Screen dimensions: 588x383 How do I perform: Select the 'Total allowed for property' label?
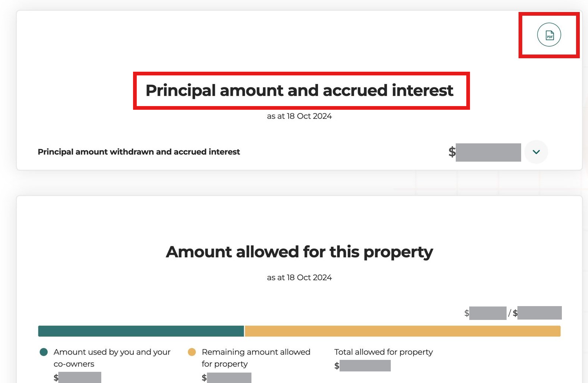(x=384, y=352)
